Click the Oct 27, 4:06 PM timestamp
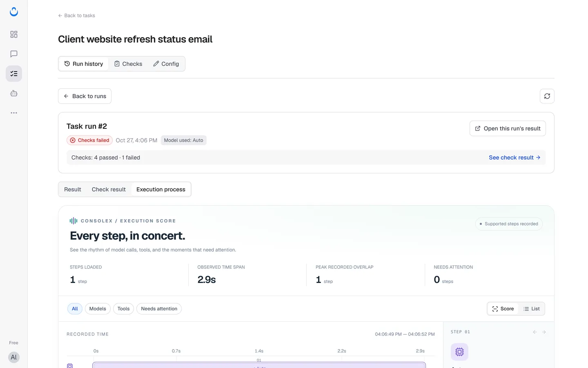588x368 pixels. click(136, 140)
